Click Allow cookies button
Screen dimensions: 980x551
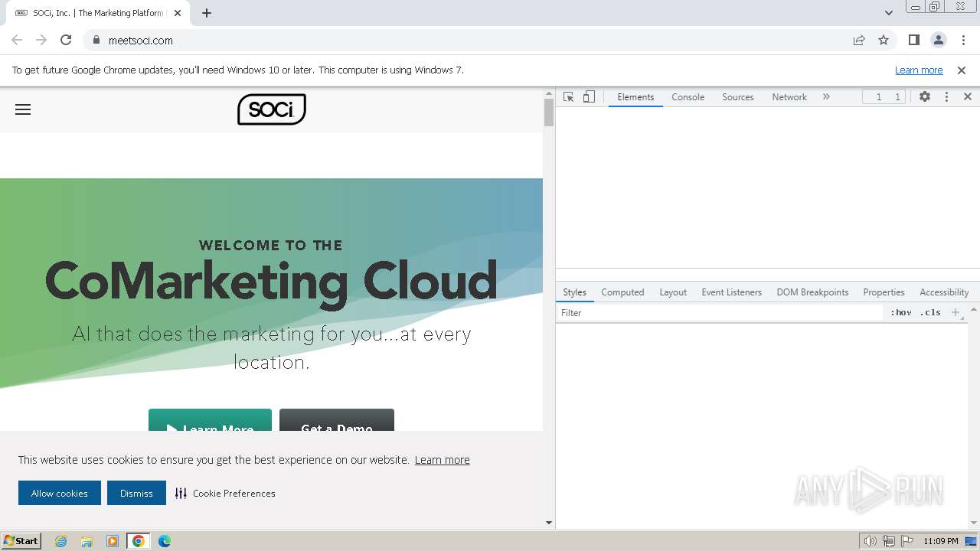60,493
